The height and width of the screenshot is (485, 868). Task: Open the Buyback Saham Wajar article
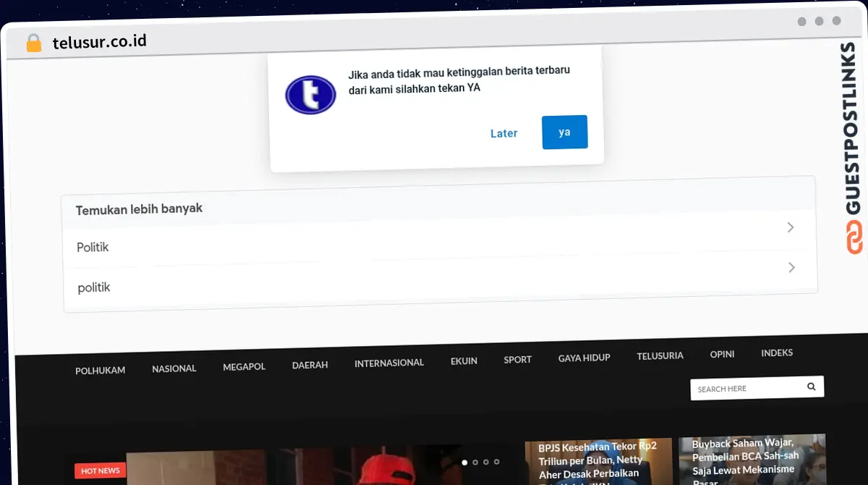pyautogui.click(x=752, y=460)
